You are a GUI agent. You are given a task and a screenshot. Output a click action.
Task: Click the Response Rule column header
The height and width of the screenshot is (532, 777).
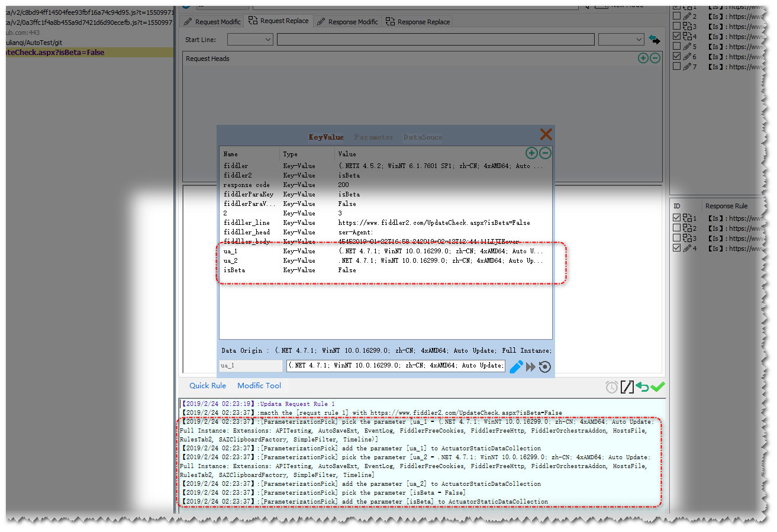tap(726, 206)
